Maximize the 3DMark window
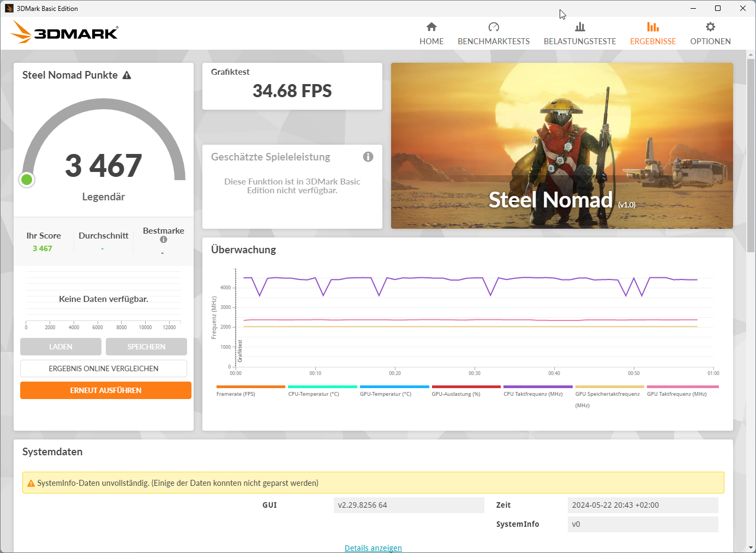This screenshot has width=756, height=553. tap(718, 8)
